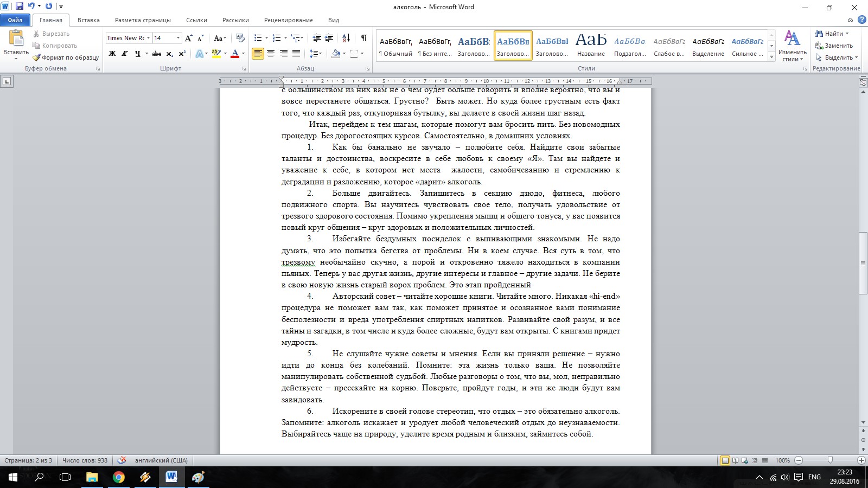The image size is (868, 488).
Task: Toggle superscript formatting
Action: click(182, 54)
